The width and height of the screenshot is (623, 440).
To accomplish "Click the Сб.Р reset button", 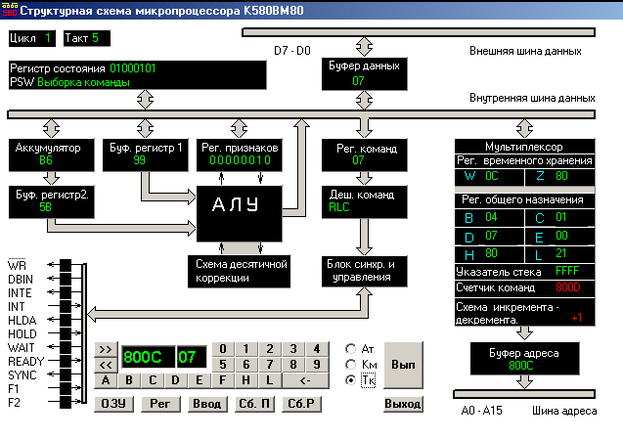I will point(301,403).
